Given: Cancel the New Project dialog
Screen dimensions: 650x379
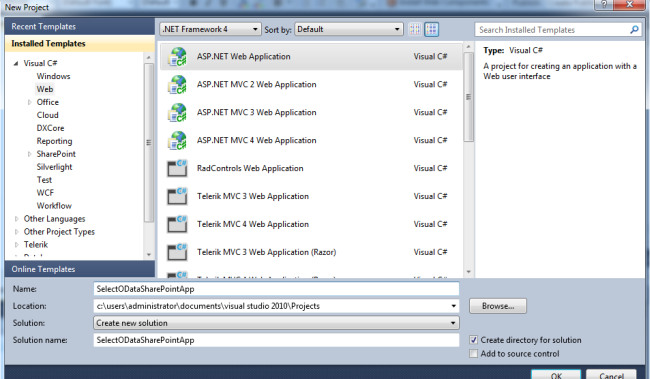Looking at the screenshot, I should pyautogui.click(x=611, y=374).
